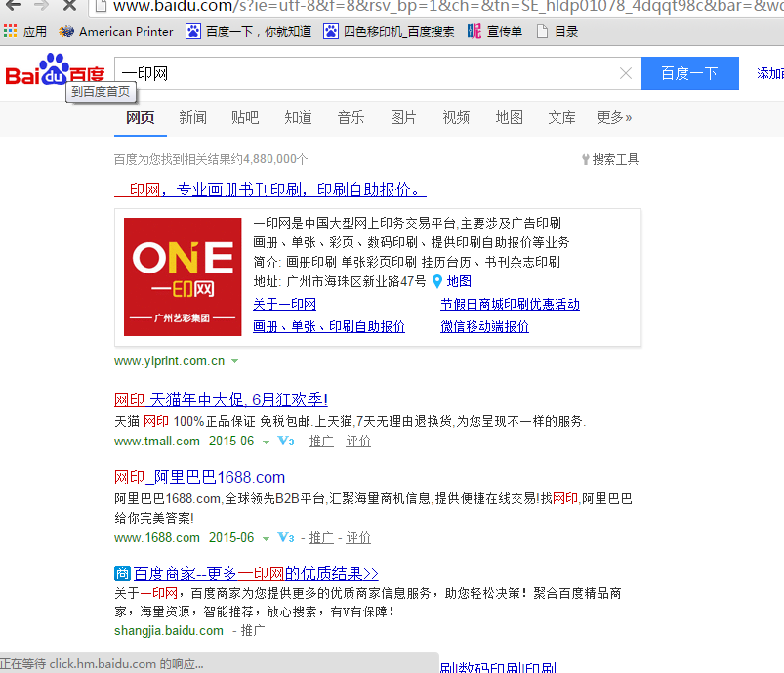
Task: Switch to the 音乐 tab
Action: pyautogui.click(x=351, y=117)
